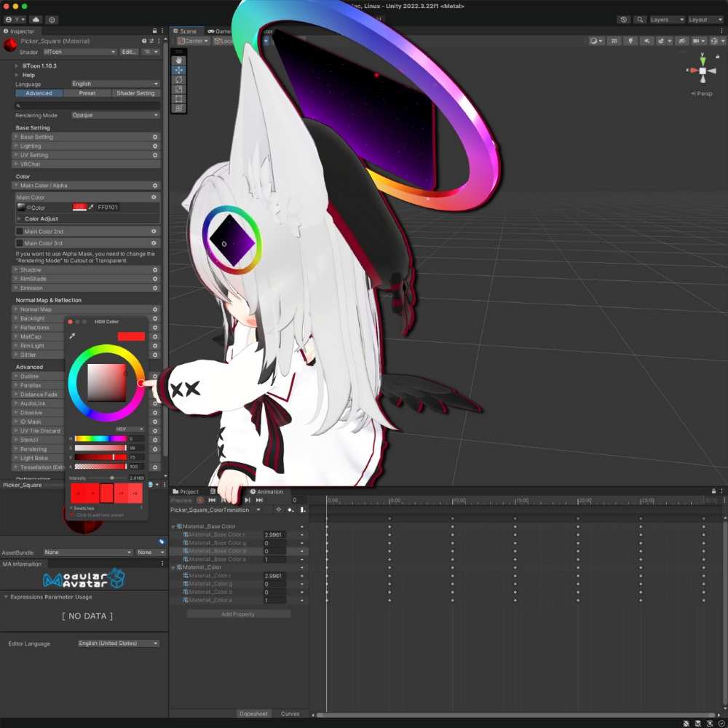Collapse Material._Color property group
728x728 pixels.
click(x=173, y=567)
